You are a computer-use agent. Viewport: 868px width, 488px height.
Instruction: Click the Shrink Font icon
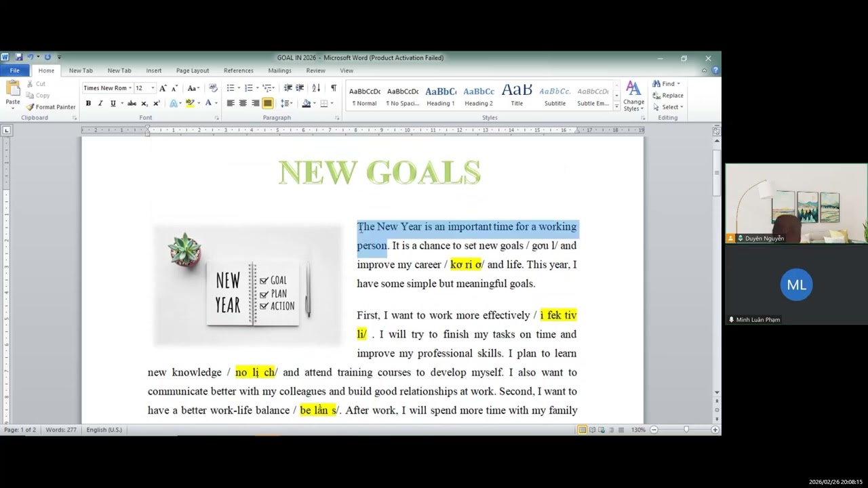(174, 88)
